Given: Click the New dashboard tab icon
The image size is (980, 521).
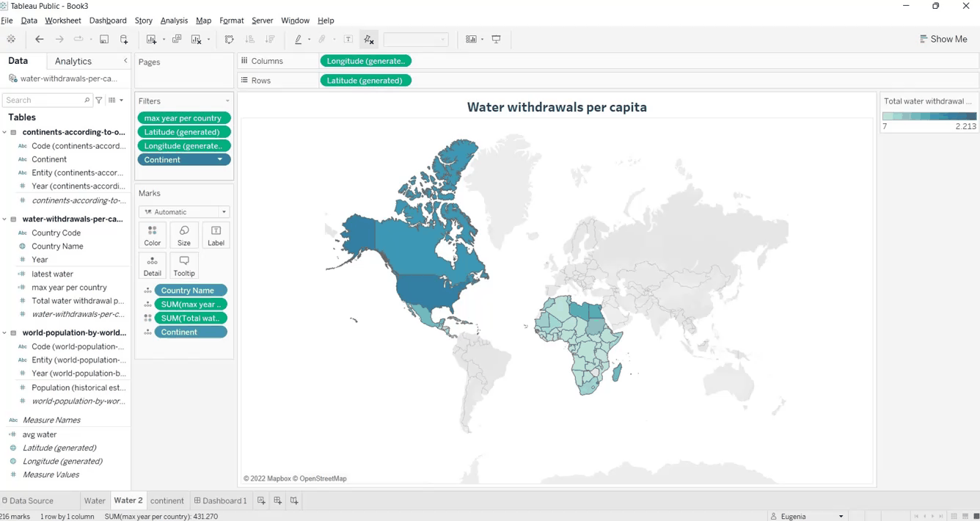Looking at the screenshot, I should click(277, 500).
